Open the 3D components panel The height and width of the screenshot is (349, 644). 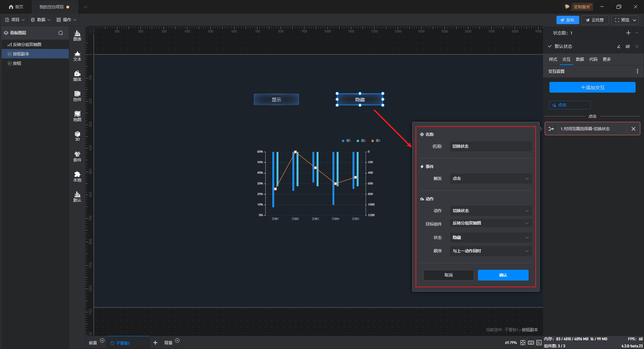[77, 136]
